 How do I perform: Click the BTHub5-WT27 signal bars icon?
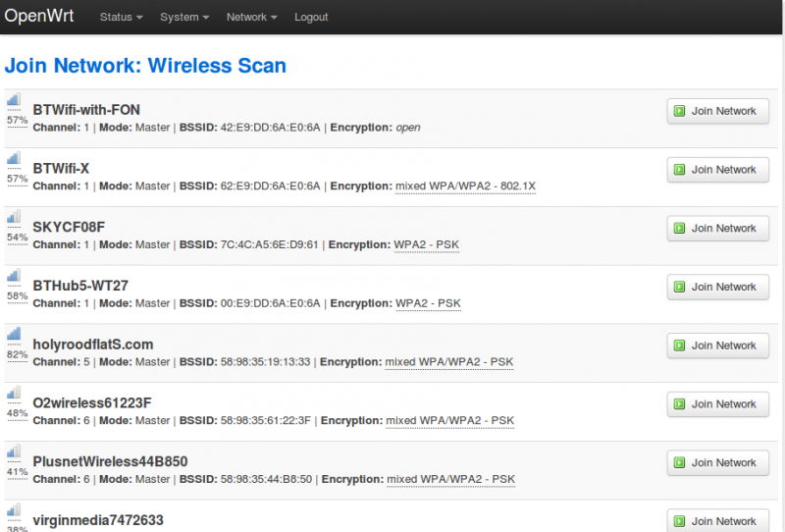(x=14, y=277)
